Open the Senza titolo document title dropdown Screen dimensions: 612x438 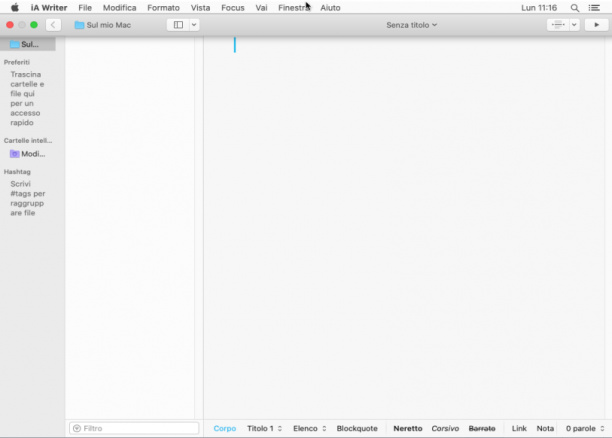(x=411, y=25)
